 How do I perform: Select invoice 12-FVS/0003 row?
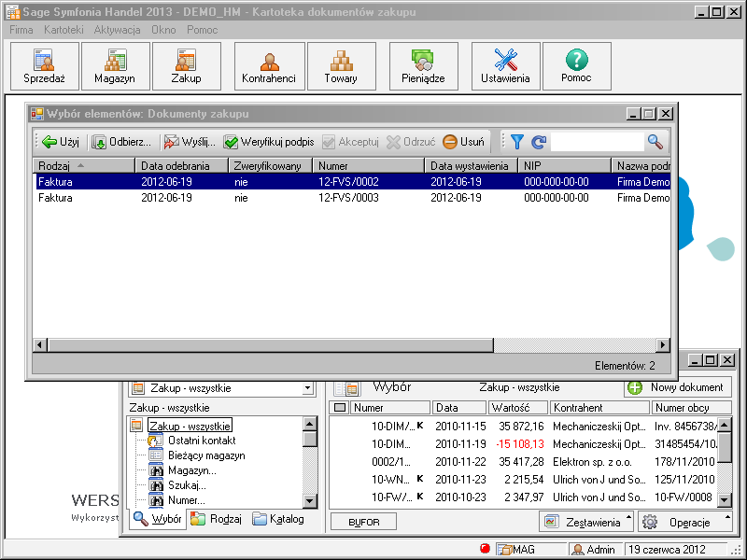pos(352,198)
